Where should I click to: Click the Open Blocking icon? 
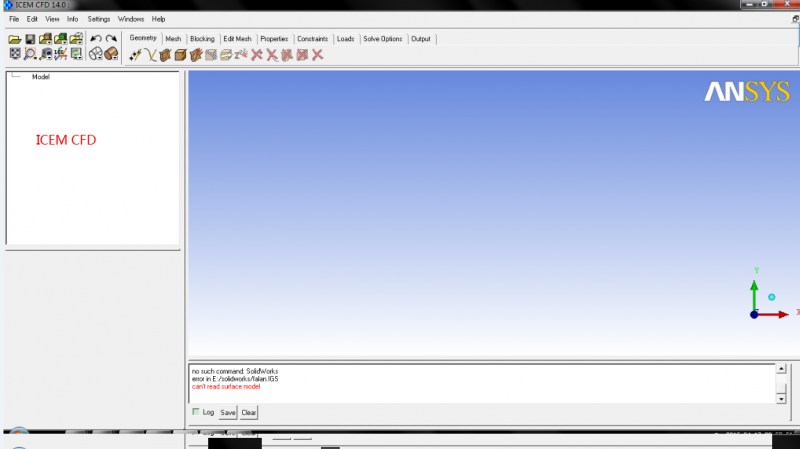[x=77, y=39]
